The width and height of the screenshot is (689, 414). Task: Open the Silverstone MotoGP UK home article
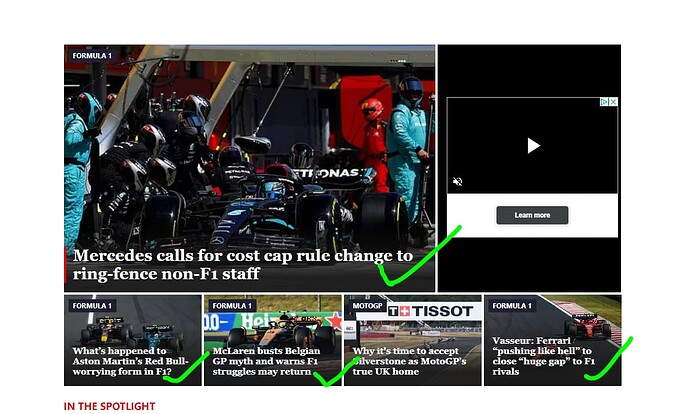[409, 361]
